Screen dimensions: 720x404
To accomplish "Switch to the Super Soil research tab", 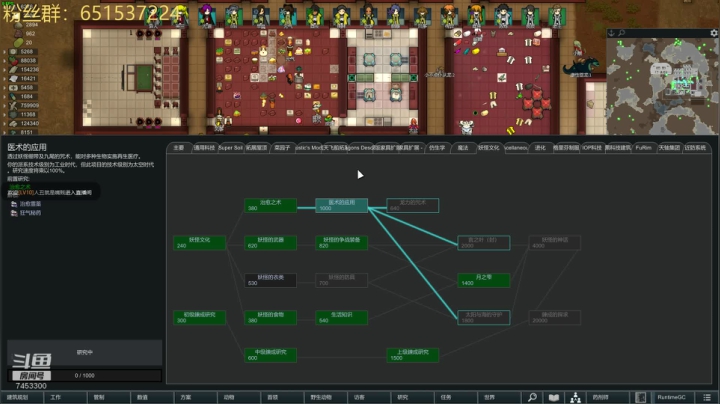I will 231,148.
